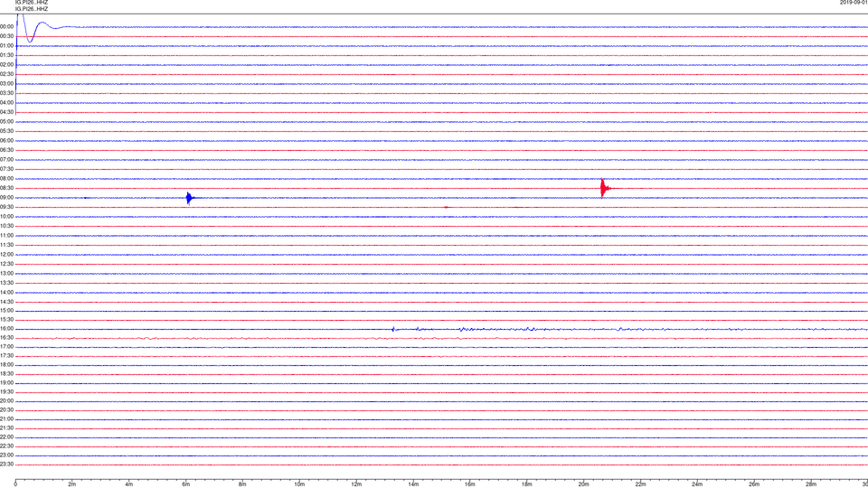Screen dimensions: 868x488
Task: Select the 16:00 time label
Action: (6, 329)
